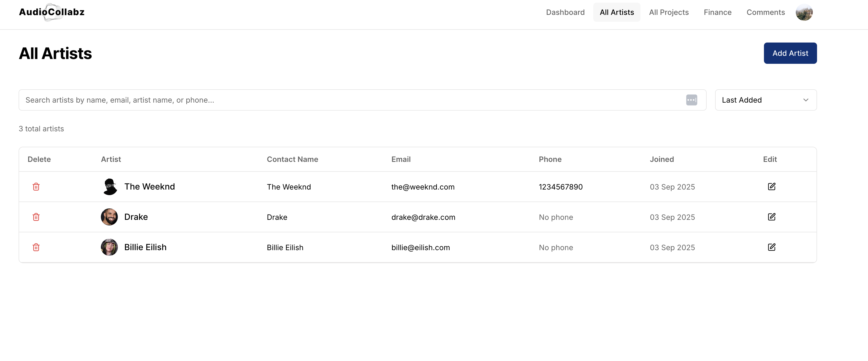Click the search field extension icon
This screenshot has height=361, width=868.
click(691, 100)
